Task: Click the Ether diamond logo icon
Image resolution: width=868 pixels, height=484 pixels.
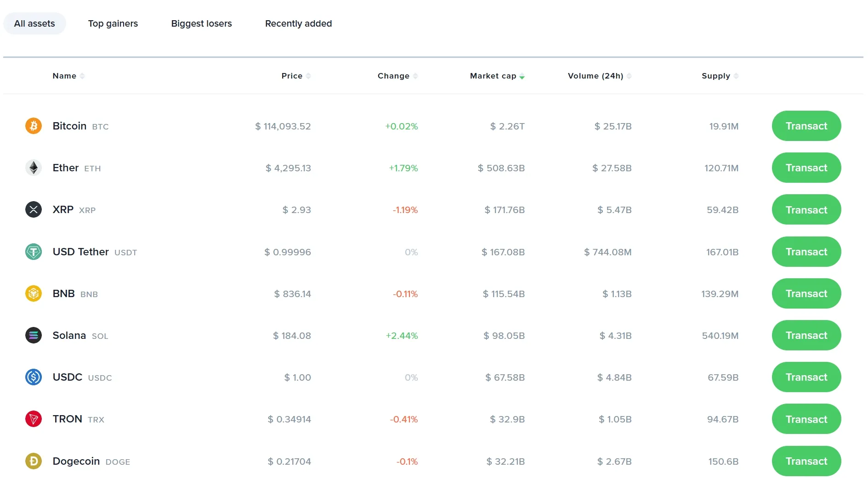Action: coord(34,168)
